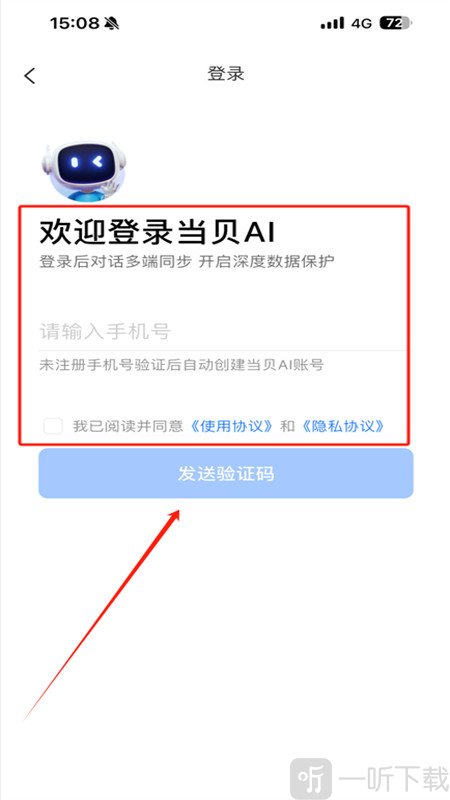Click the red arrow annotation tip
Viewport: 450px width, 800px height.
(x=178, y=511)
